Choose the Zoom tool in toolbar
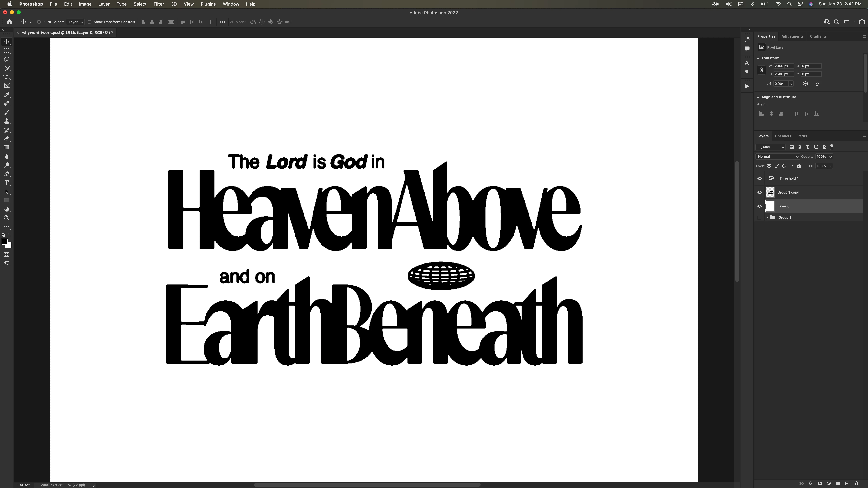This screenshot has height=488, width=868. (x=7, y=218)
